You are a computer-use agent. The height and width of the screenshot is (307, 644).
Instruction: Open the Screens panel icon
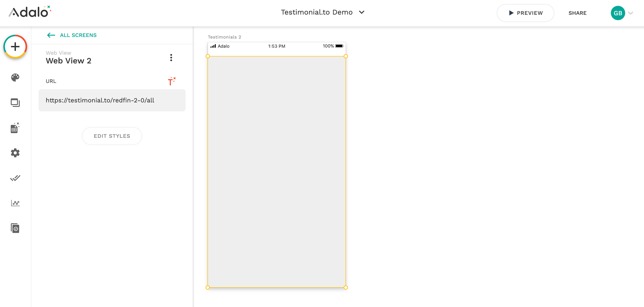[x=15, y=103]
